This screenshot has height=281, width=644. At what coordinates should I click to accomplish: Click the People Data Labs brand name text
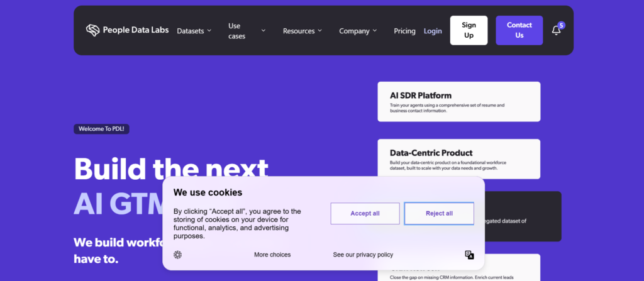coord(136,30)
